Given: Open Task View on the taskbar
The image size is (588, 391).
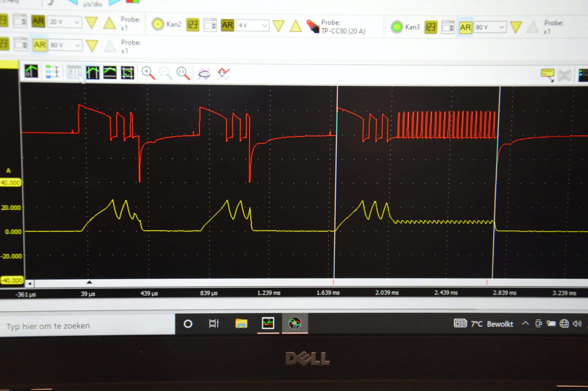Looking at the screenshot, I should click(x=214, y=324).
